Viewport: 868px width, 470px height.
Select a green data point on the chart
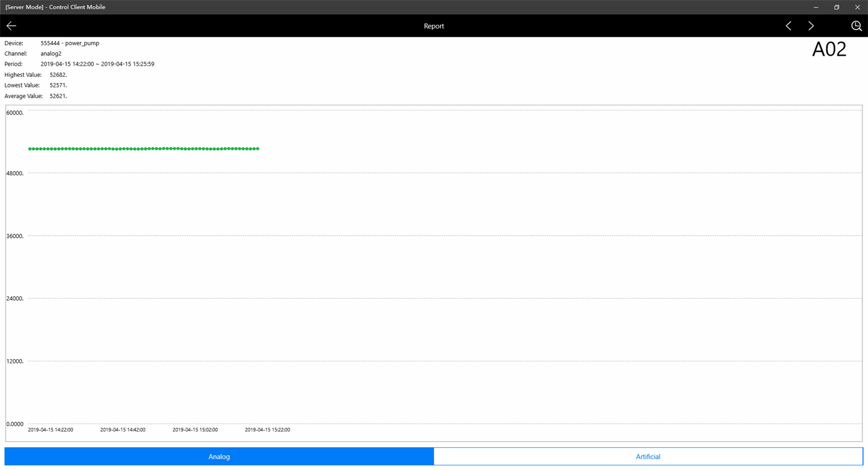pos(143,148)
